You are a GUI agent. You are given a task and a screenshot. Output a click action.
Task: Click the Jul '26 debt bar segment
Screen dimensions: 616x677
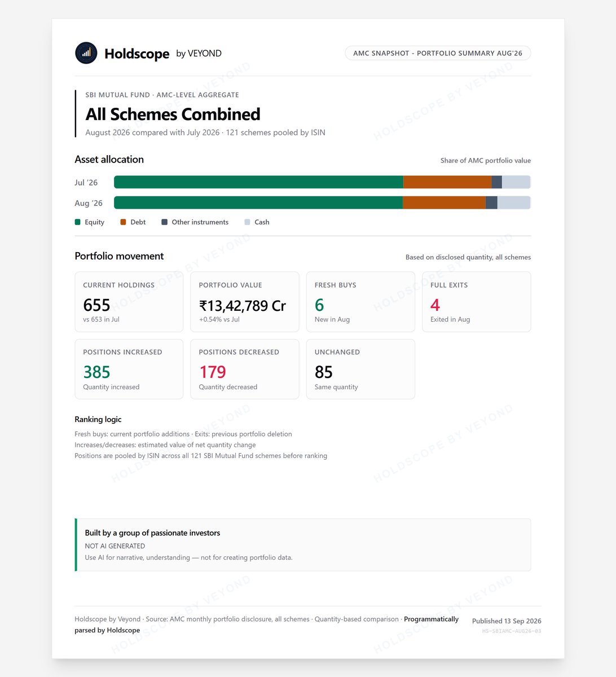point(447,182)
